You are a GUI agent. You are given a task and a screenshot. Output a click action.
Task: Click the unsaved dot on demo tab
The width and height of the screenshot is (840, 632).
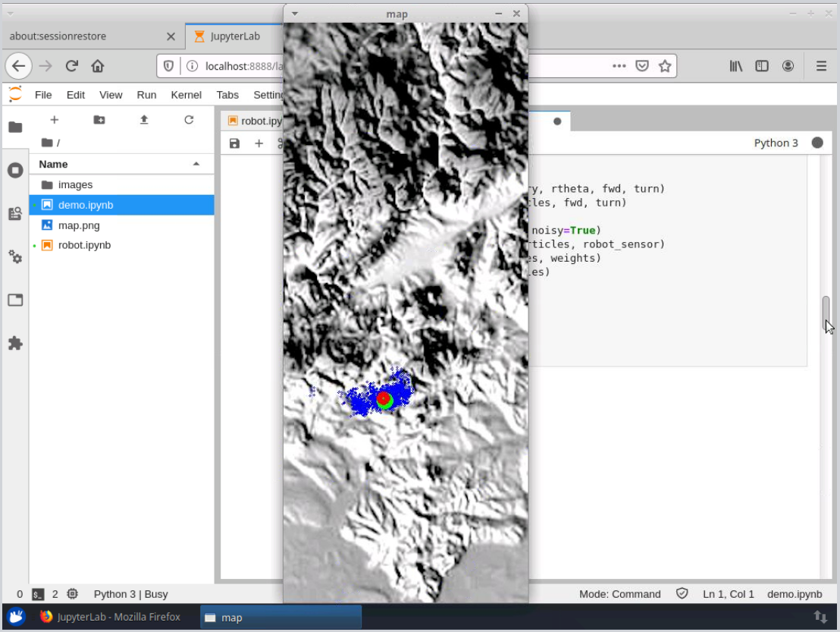coord(557,121)
